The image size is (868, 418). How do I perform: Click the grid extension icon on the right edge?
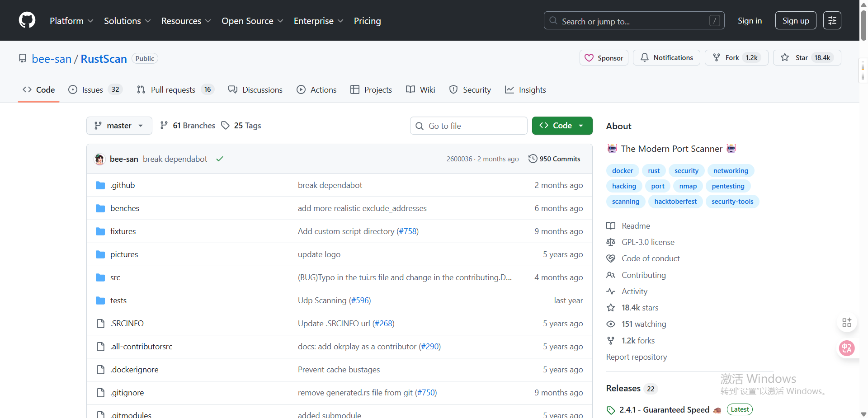847,322
